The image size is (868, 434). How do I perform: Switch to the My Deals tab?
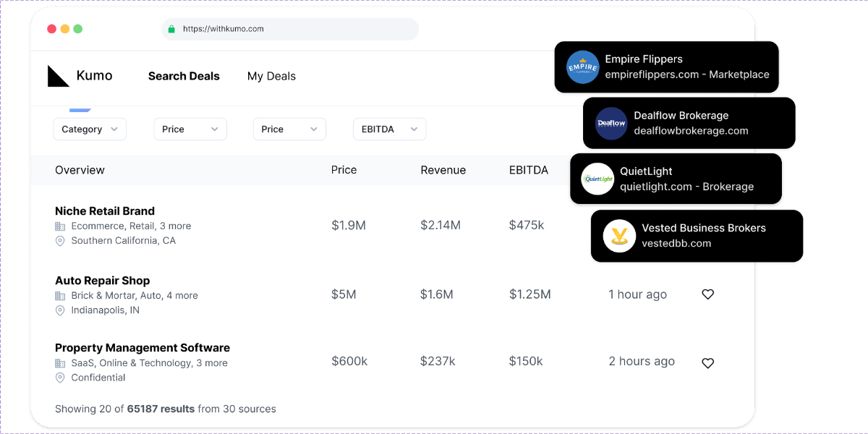[271, 76]
